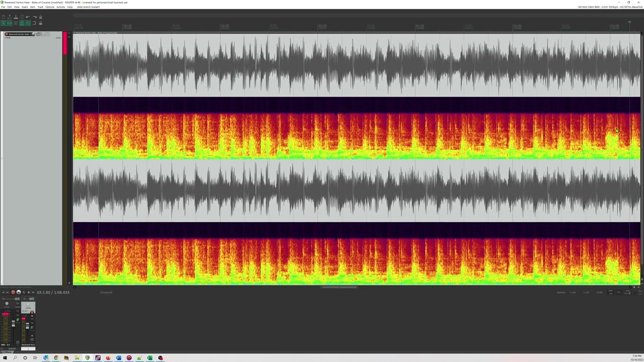The width and height of the screenshot is (644, 362).
Task: Open the File menu
Action: pyautogui.click(x=3, y=7)
